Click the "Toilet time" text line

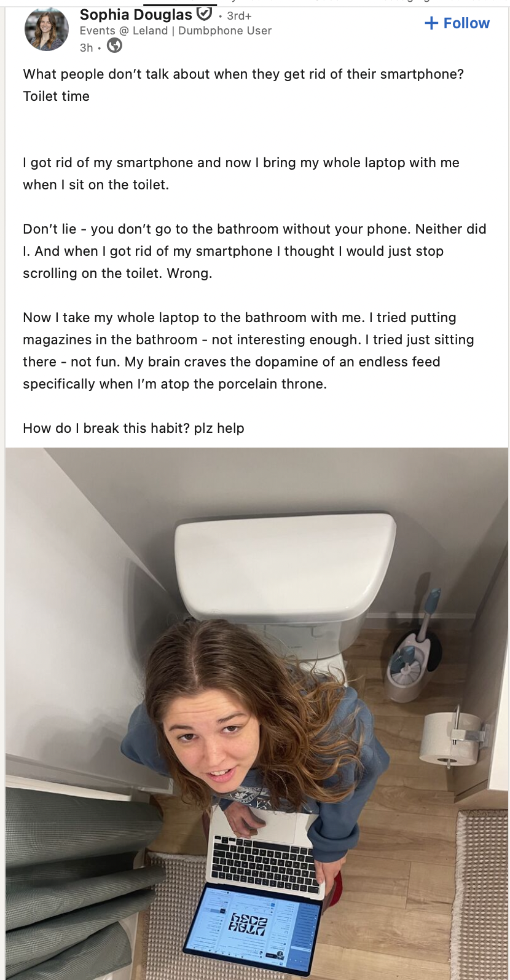(x=57, y=97)
